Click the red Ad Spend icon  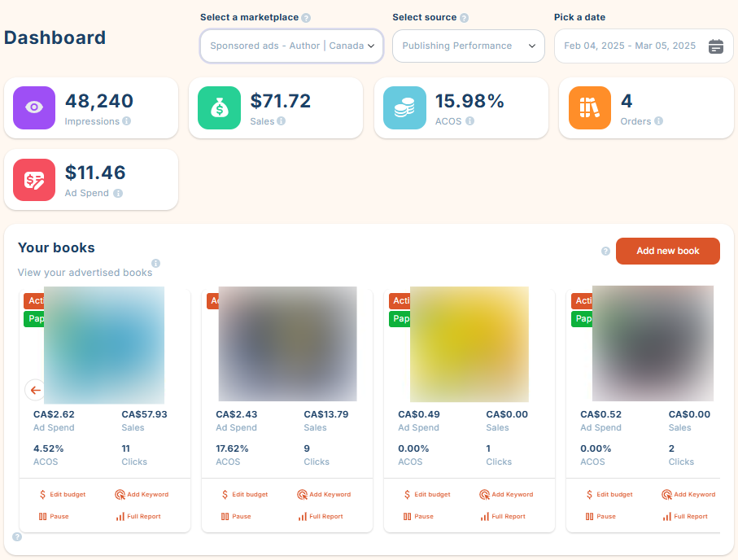[x=34, y=180]
